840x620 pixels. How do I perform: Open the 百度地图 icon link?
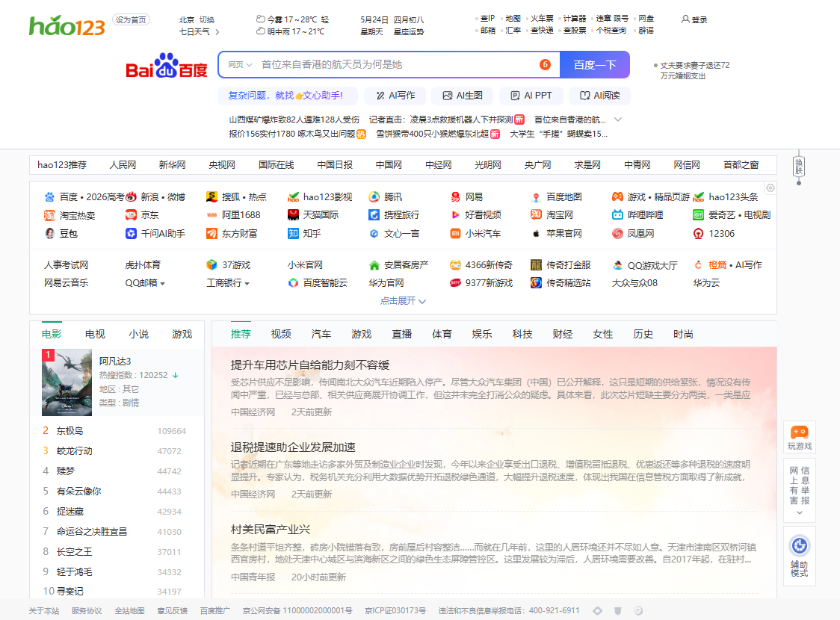tap(536, 197)
